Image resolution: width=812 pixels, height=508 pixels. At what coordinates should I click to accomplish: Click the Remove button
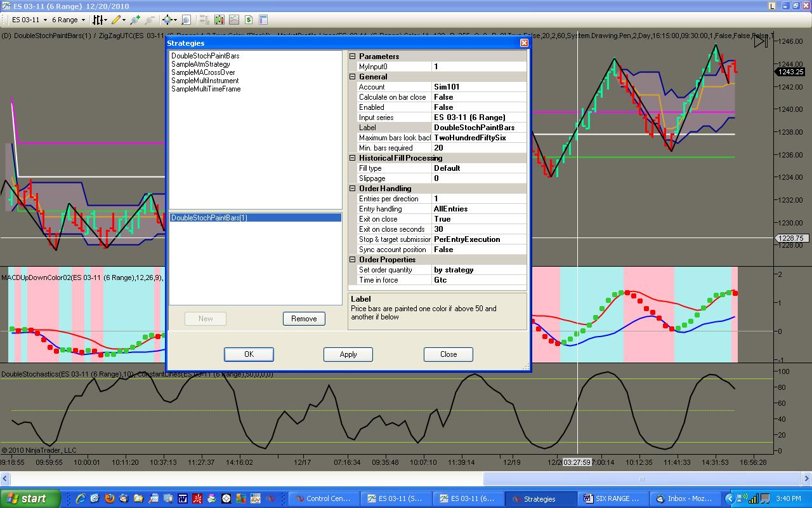coord(304,319)
